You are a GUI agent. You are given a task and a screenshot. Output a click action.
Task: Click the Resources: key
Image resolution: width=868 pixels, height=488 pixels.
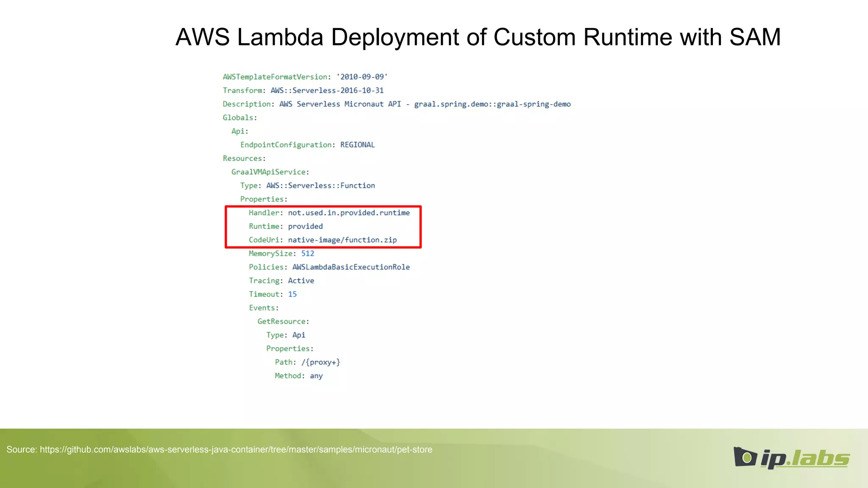[x=244, y=158]
